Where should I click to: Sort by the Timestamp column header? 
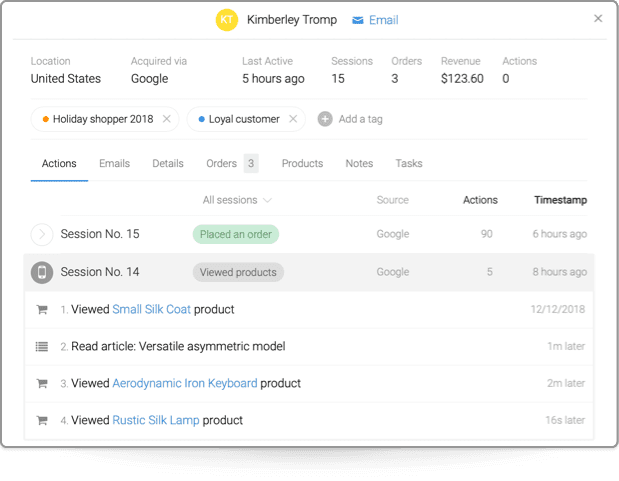(561, 200)
